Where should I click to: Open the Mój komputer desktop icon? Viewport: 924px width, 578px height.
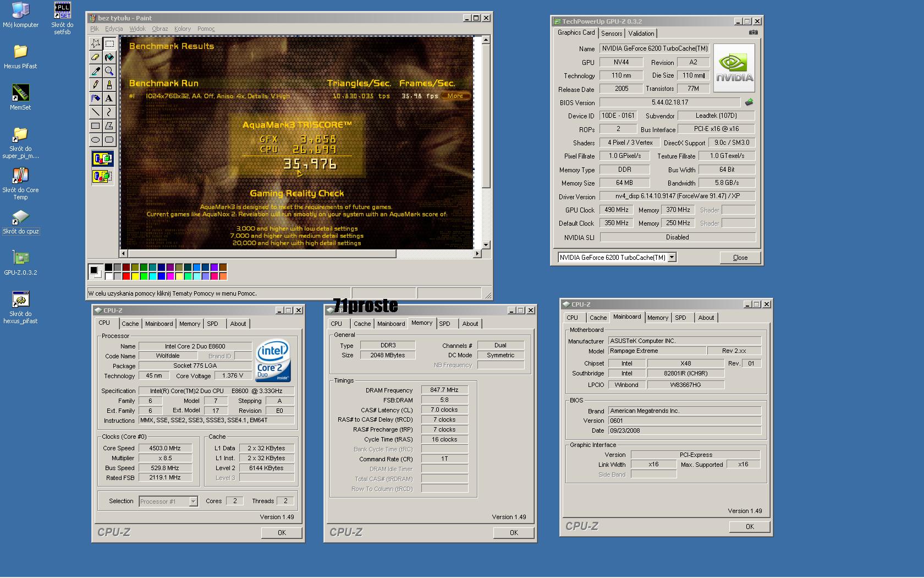[x=20, y=15]
